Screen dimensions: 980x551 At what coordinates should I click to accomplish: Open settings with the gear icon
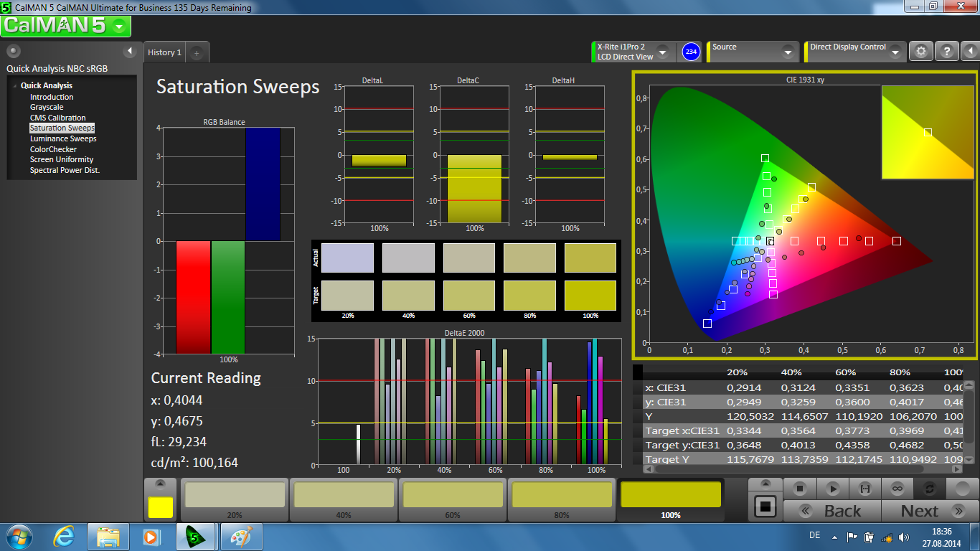tap(921, 52)
